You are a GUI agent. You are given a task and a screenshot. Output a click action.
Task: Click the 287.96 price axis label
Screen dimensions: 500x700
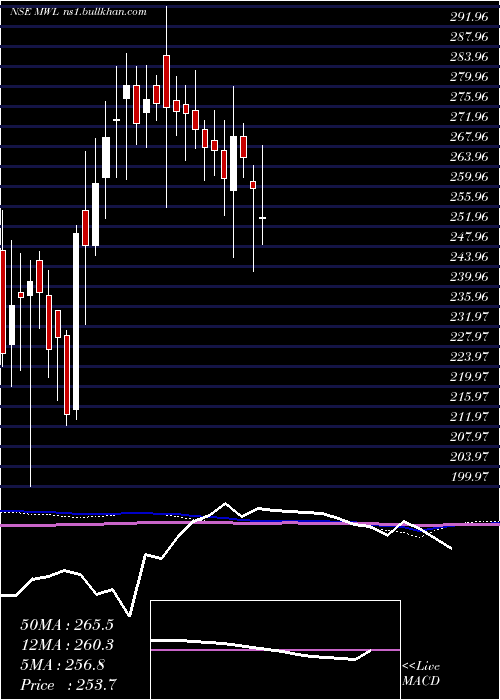point(469,37)
